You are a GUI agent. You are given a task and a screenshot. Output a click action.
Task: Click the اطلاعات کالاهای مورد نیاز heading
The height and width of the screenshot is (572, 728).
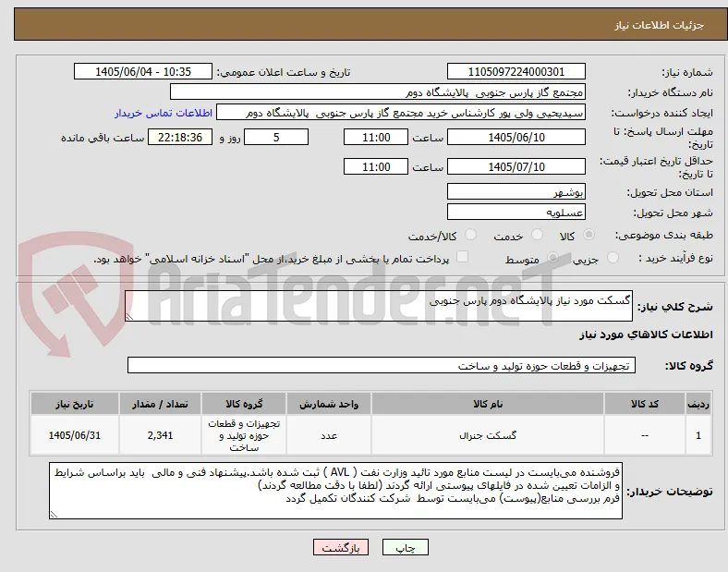[x=647, y=335]
